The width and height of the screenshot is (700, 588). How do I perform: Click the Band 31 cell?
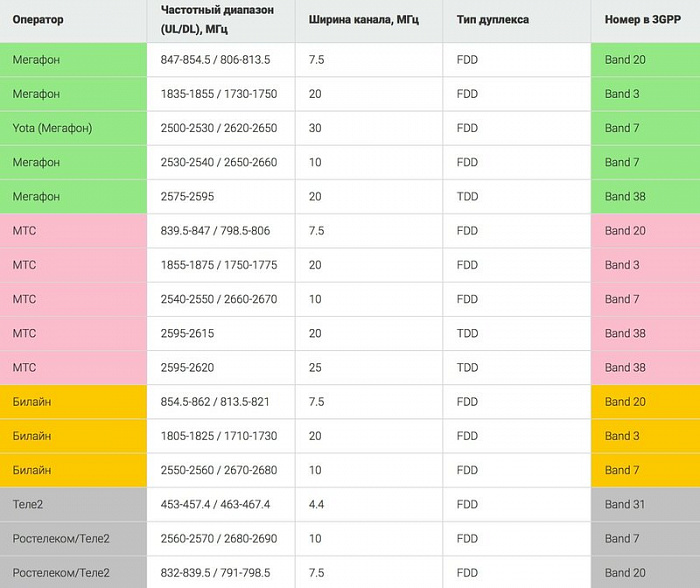point(646,505)
